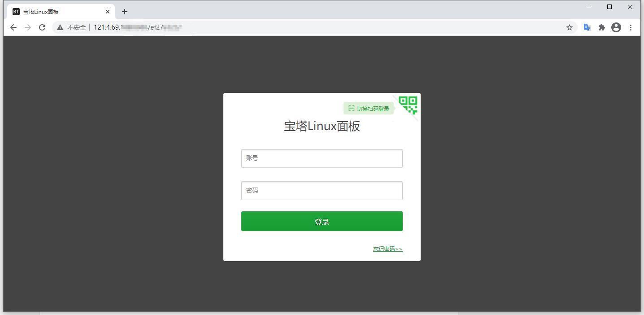The image size is (644, 315).
Task: Bookmark this page with star icon
Action: click(570, 27)
